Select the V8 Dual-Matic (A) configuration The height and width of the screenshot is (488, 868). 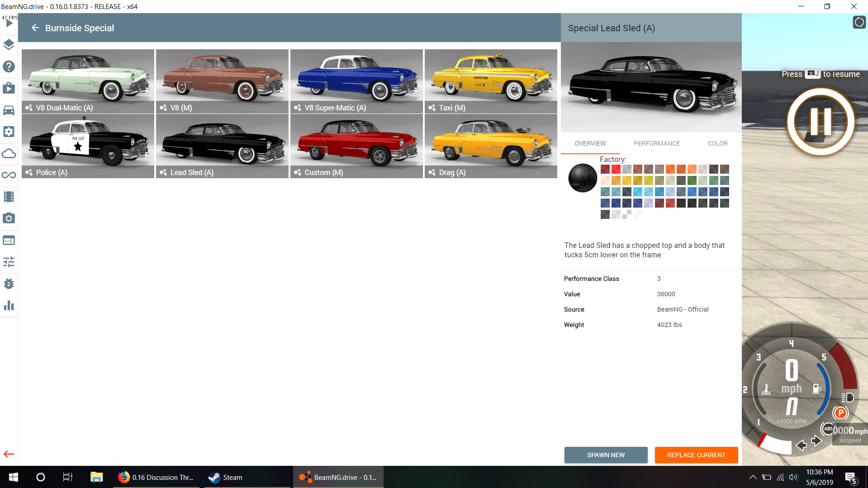click(88, 81)
